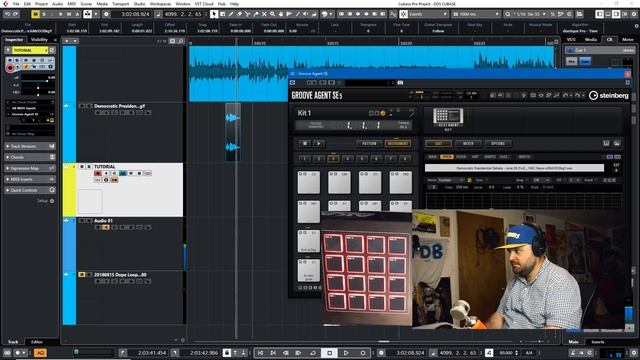Screen dimensions: 640x360
Task: Click the transport Stop button
Action: 329,353
